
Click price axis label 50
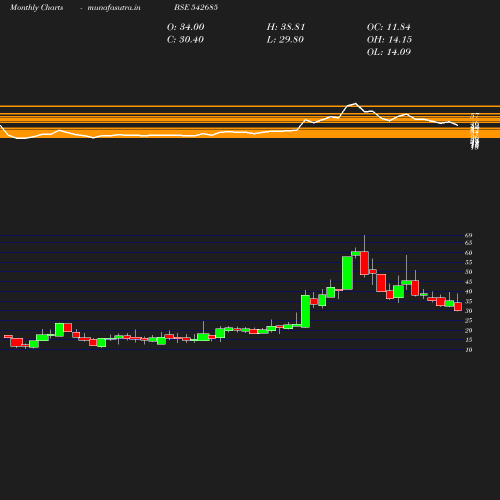coord(468,272)
